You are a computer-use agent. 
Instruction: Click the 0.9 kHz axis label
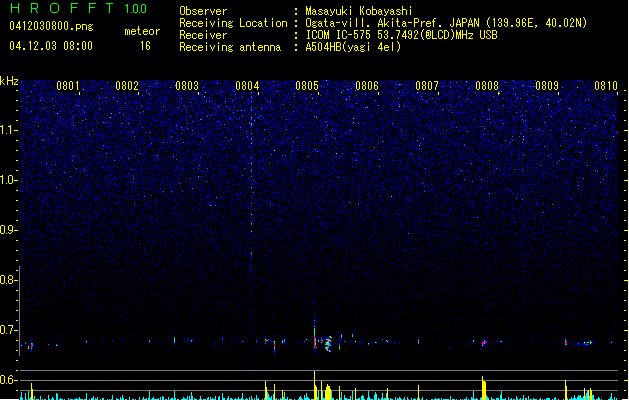[x=9, y=230]
